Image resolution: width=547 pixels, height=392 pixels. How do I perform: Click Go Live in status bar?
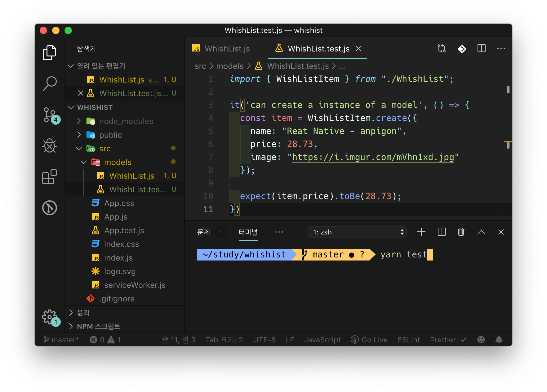click(369, 340)
